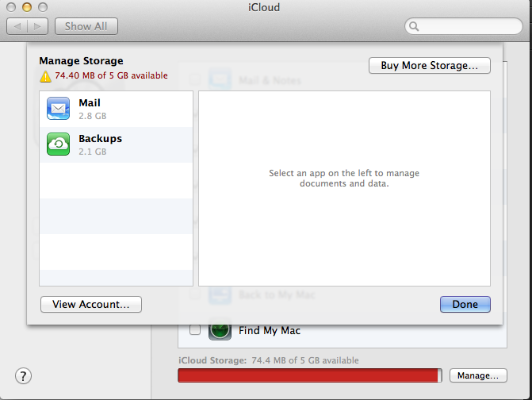The width and height of the screenshot is (532, 400).
Task: Click the Find My Mac label
Action: point(270,330)
